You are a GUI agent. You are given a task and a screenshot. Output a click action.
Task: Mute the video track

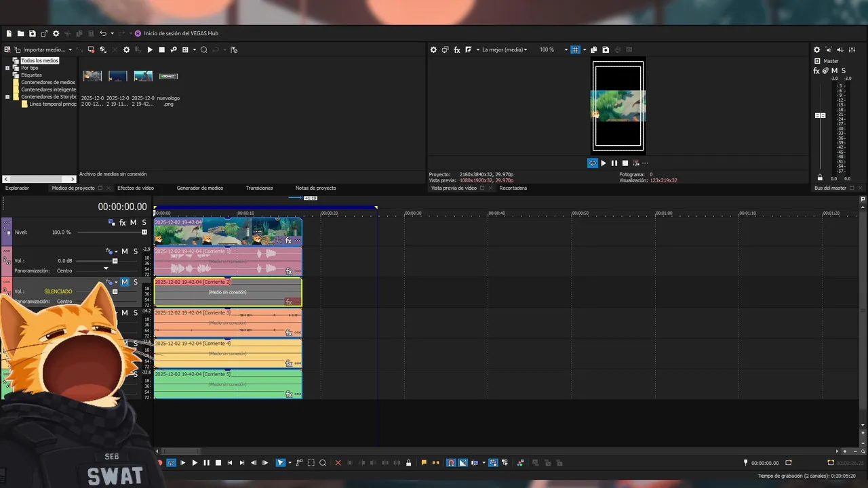133,222
